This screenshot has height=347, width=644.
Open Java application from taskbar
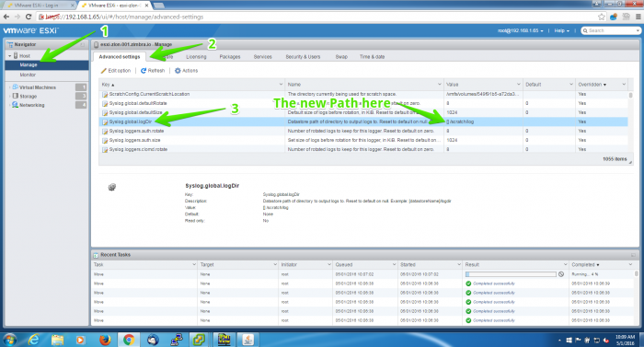tap(247, 340)
